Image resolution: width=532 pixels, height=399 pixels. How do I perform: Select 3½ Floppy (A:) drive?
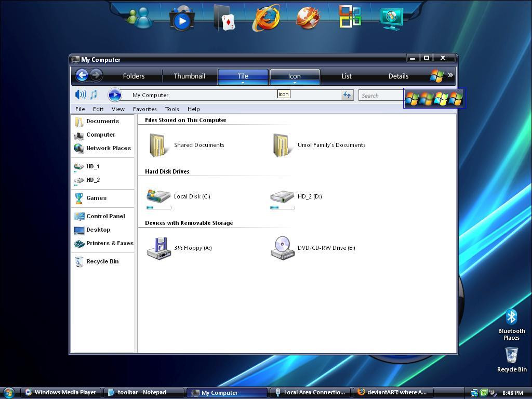tap(179, 248)
